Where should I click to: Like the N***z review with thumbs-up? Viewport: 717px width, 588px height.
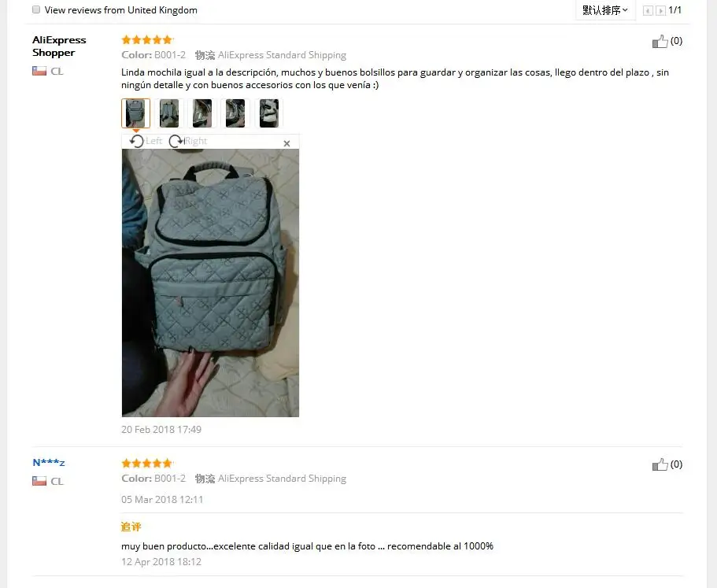[x=660, y=465]
